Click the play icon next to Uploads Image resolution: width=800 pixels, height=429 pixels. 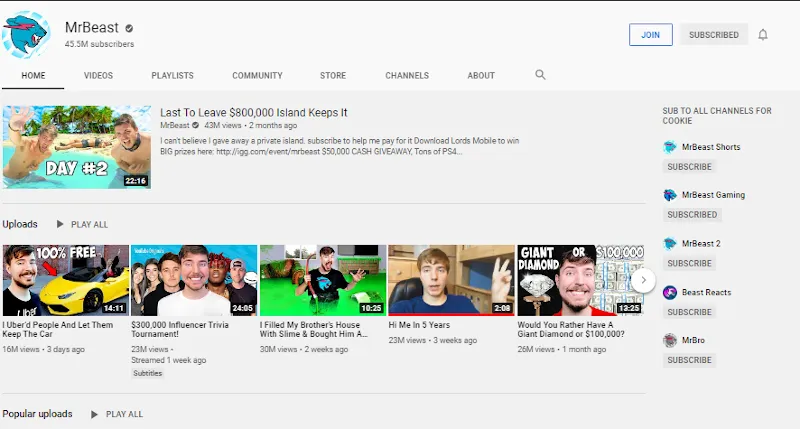60,224
